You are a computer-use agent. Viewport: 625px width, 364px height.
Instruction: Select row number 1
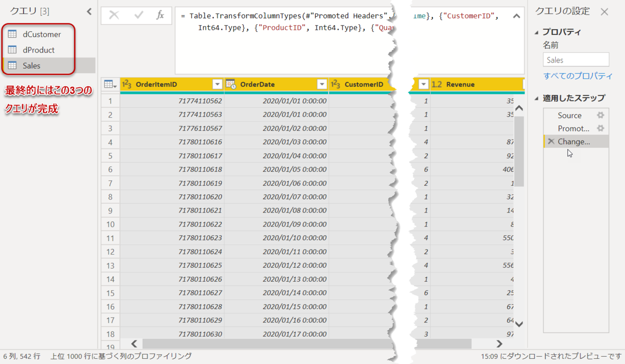pos(110,101)
